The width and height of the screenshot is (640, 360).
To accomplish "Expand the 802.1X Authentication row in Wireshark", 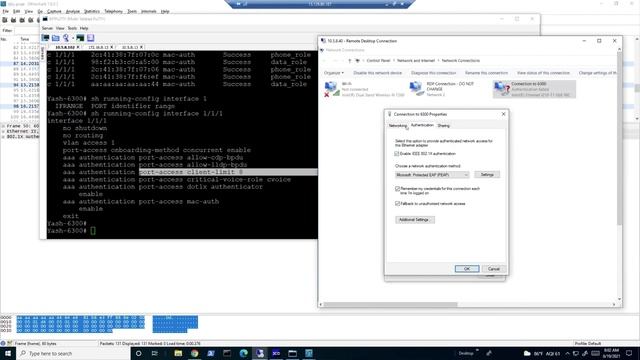I will pos(4,137).
